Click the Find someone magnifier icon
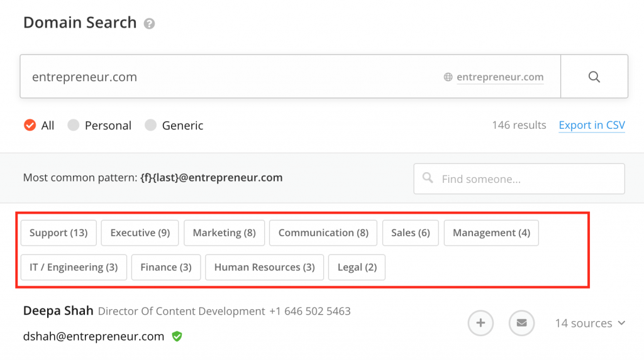This screenshot has height=360, width=644. [x=428, y=178]
